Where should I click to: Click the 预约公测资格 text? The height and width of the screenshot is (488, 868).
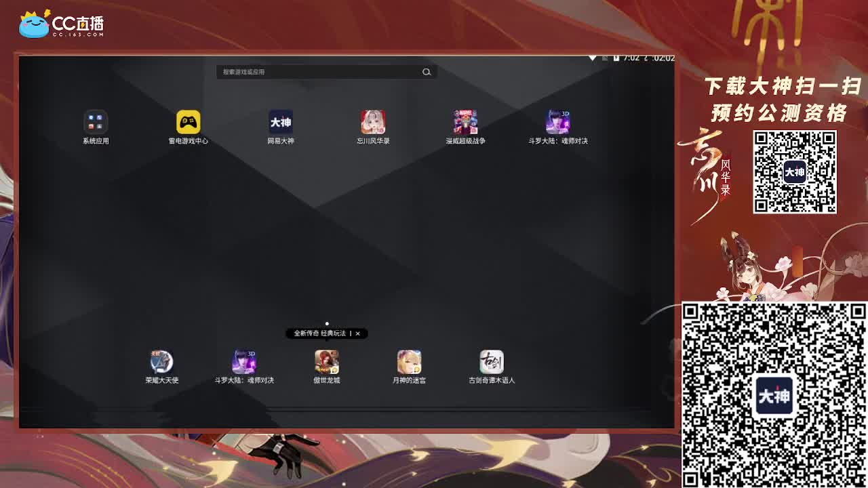(x=779, y=113)
